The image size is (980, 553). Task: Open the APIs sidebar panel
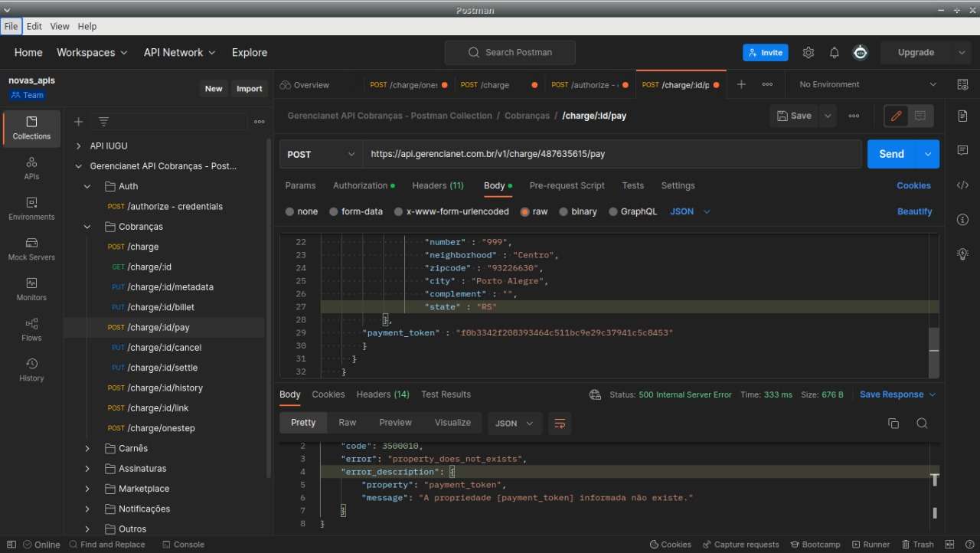[31, 169]
